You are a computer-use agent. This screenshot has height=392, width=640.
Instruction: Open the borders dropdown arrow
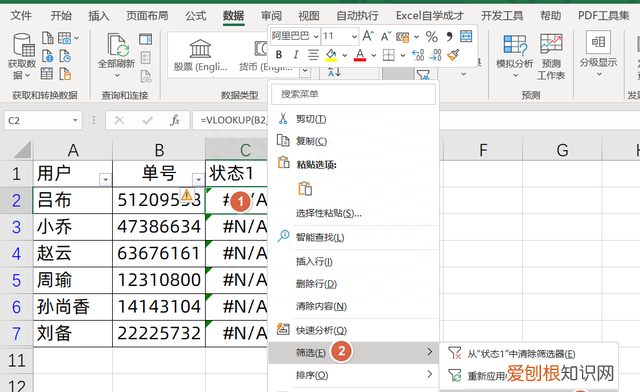pyautogui.click(x=402, y=55)
